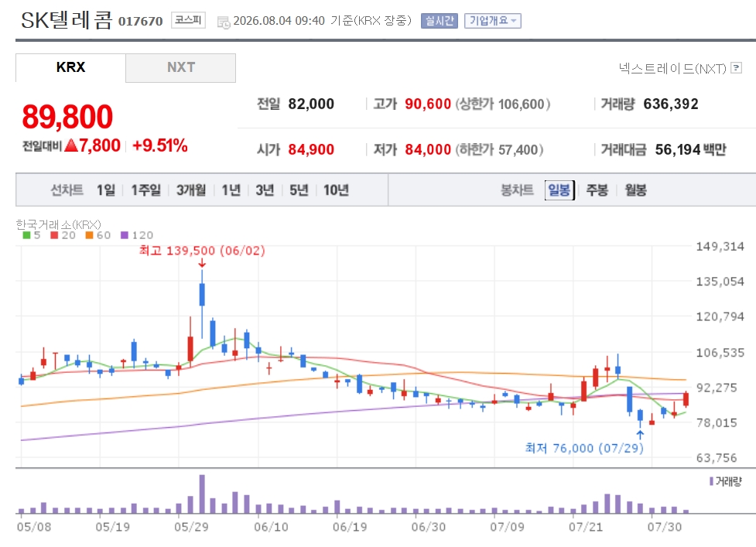Switch to the NXT tab

181,67
